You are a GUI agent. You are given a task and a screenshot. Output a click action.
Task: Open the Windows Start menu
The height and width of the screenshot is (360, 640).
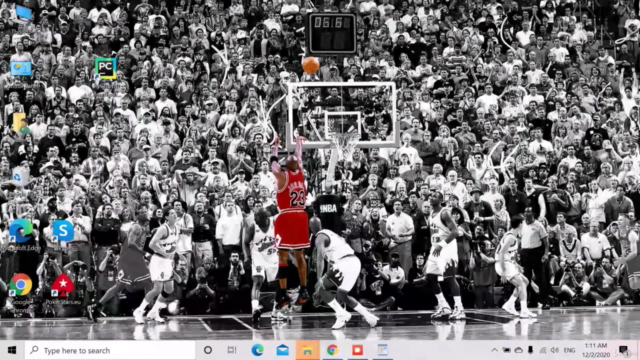point(12,350)
